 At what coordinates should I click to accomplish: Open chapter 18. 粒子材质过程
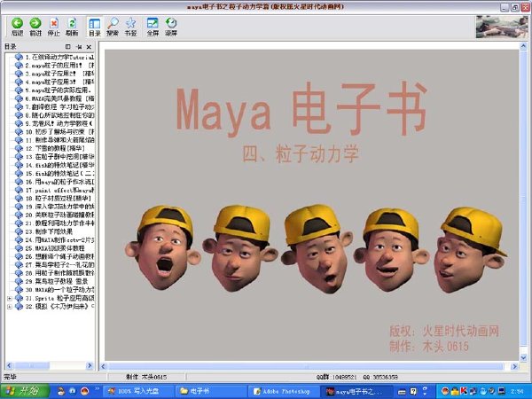coord(58,198)
